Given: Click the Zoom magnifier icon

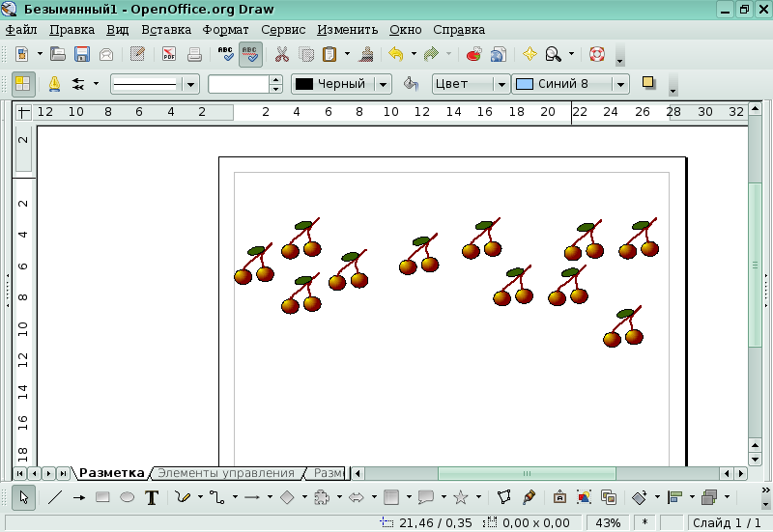Looking at the screenshot, I should tap(553, 54).
